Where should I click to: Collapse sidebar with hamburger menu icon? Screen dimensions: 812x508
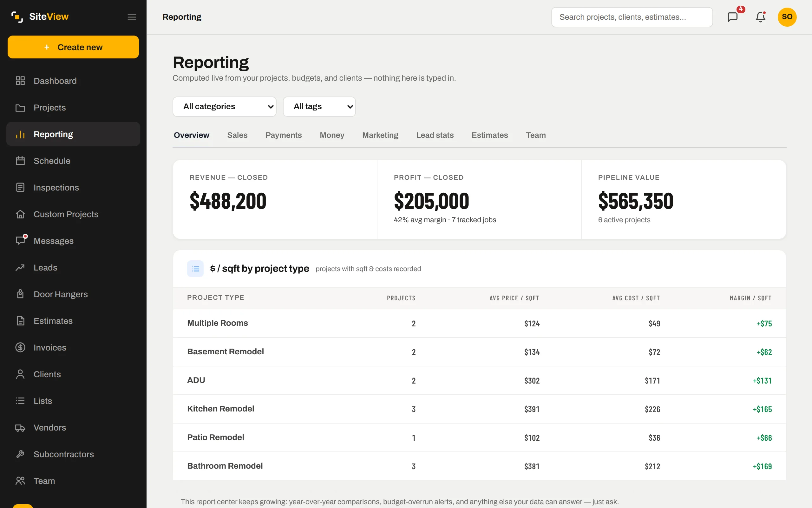point(132,17)
